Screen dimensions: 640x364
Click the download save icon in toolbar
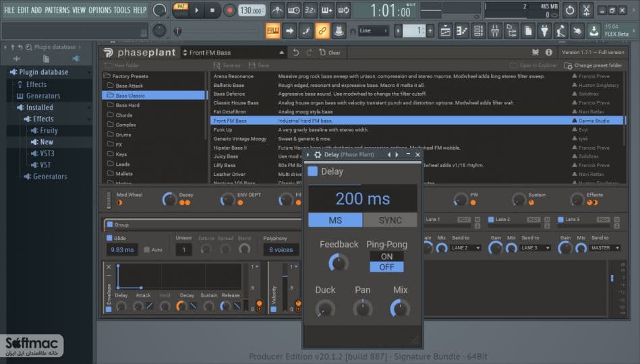click(x=594, y=30)
